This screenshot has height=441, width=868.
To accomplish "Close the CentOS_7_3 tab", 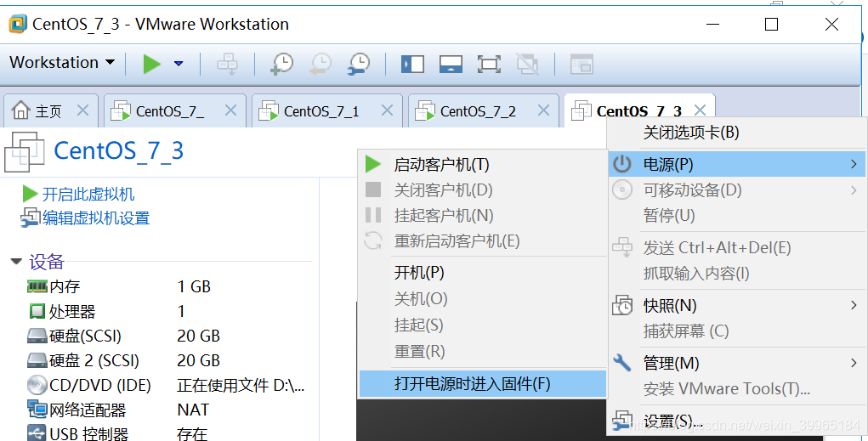I will [x=700, y=110].
